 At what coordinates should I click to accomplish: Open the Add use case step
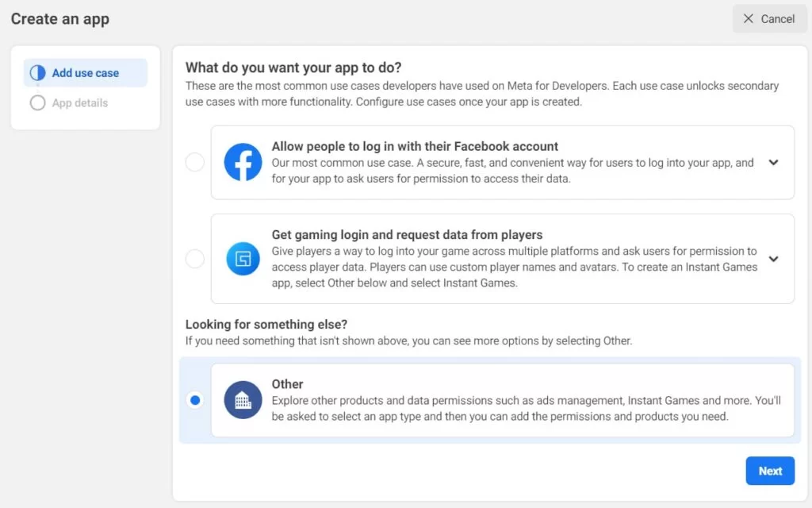click(x=86, y=72)
